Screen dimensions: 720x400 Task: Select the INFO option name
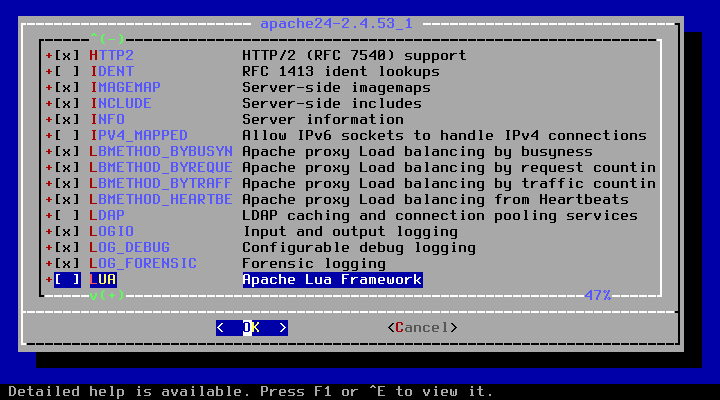[107, 120]
